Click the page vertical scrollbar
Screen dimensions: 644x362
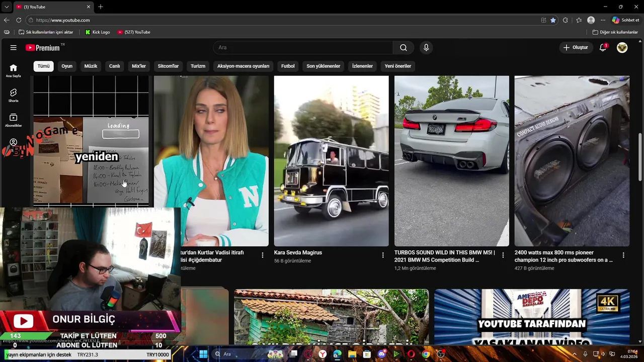click(640, 157)
